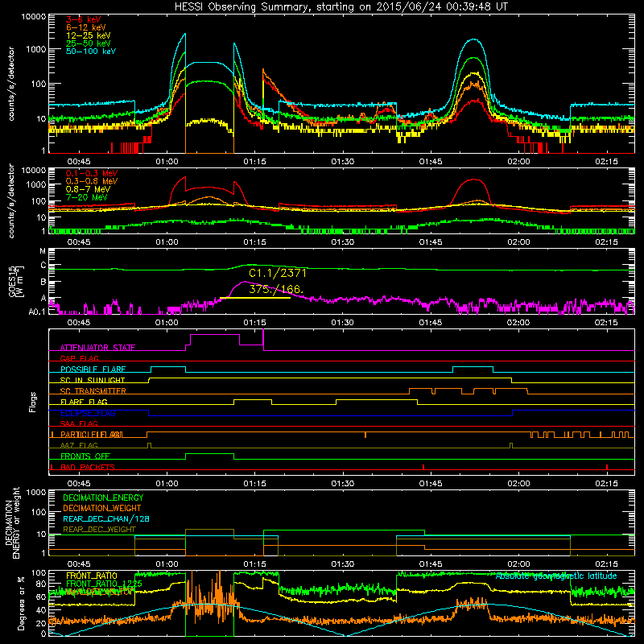The width and height of the screenshot is (644, 644).
Task: Click the DECIMATION ENERGY or weight axis title
Action: [12, 522]
